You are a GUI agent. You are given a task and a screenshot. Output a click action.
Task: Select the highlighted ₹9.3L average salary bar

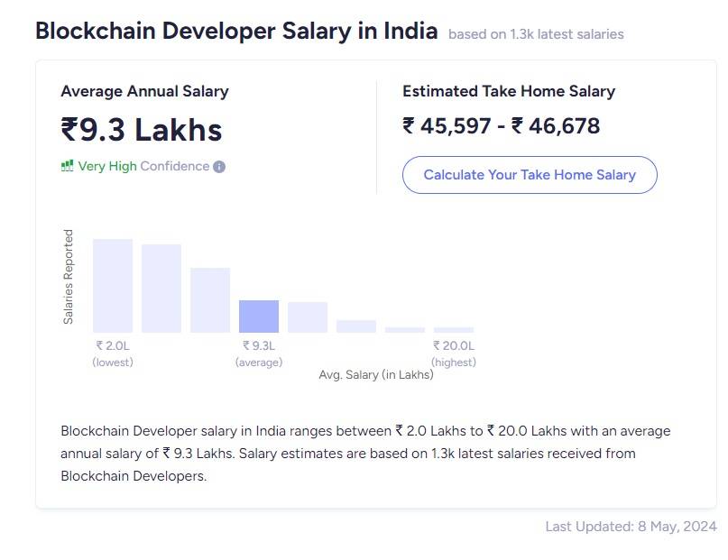259,315
